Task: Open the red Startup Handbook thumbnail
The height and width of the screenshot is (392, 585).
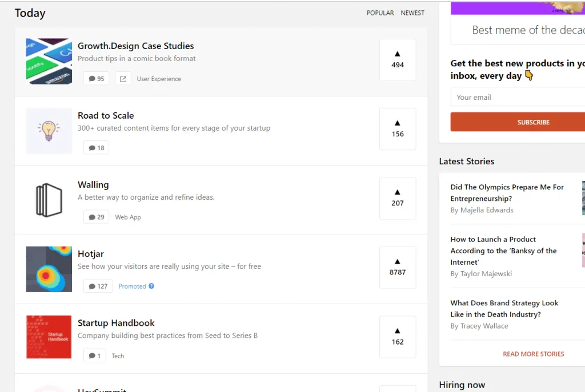Action: tap(49, 337)
